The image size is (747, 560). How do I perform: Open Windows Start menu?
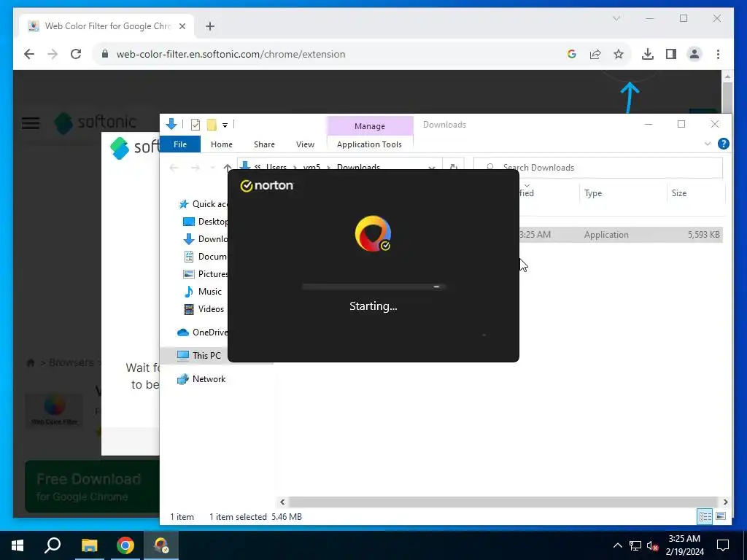(18, 545)
